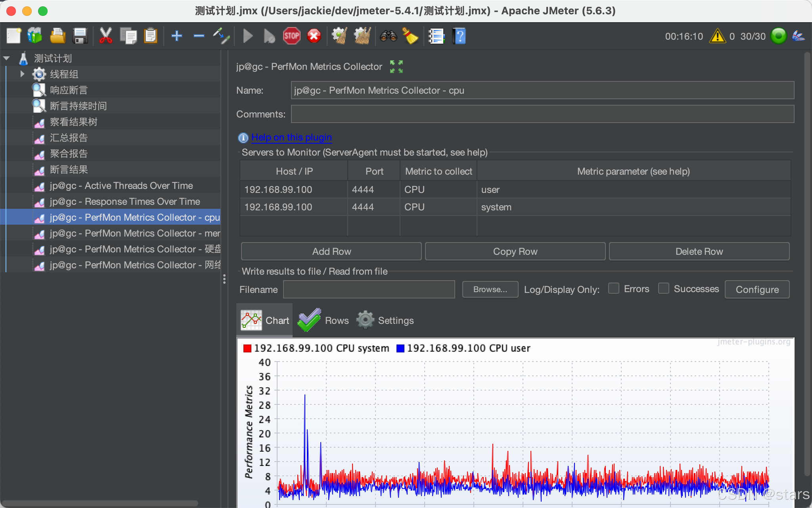Switch to the Rows tab

coord(323,320)
